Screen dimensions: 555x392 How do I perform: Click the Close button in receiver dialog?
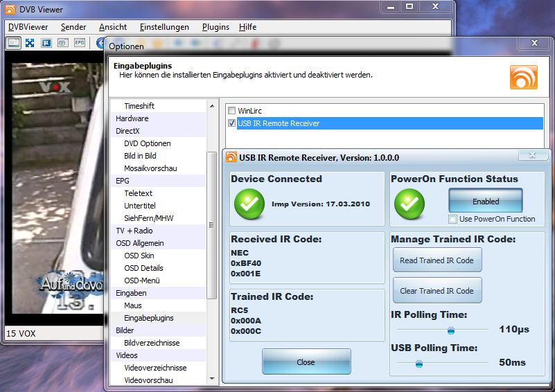(x=306, y=362)
